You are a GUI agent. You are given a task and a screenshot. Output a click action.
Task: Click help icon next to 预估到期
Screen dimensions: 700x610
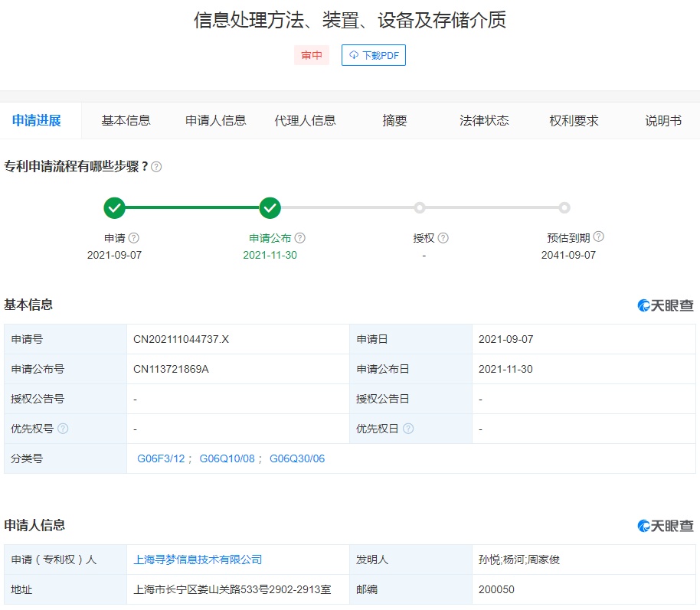pos(599,237)
